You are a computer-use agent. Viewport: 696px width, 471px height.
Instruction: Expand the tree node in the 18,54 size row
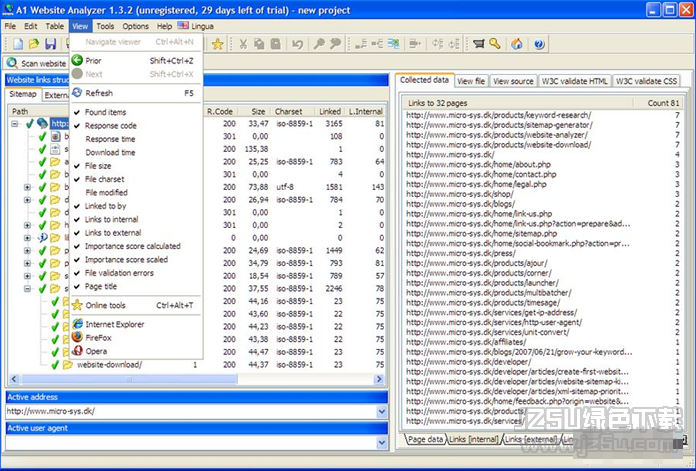click(28, 276)
